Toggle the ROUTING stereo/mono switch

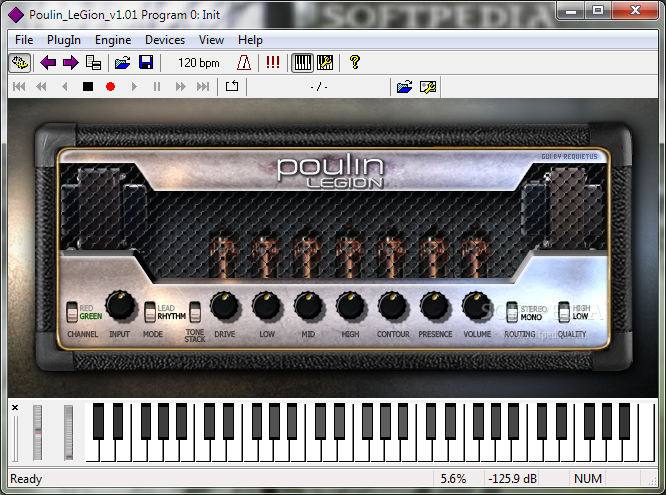coord(512,312)
